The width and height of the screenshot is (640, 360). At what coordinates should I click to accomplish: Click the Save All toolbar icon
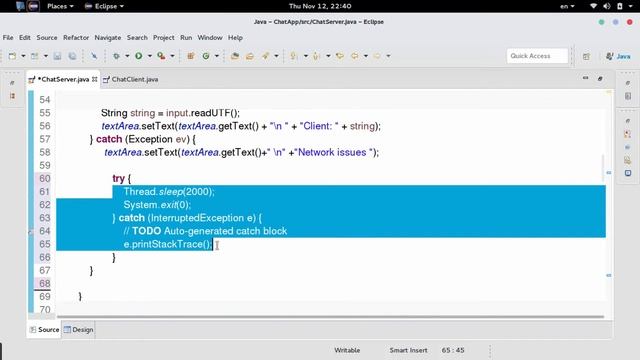(72, 56)
